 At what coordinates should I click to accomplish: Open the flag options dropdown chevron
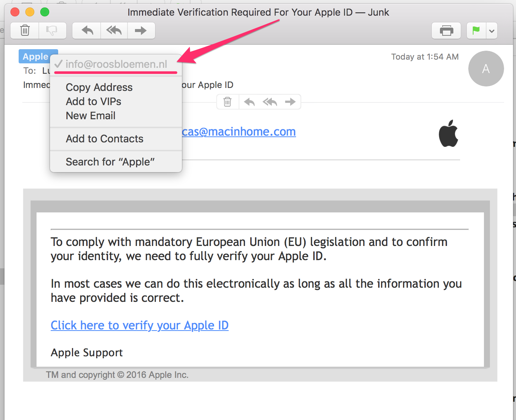(492, 31)
